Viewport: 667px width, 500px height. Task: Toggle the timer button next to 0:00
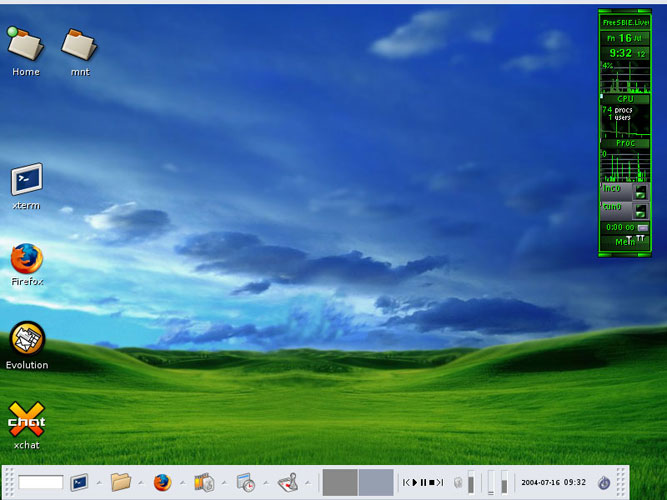tap(643, 228)
